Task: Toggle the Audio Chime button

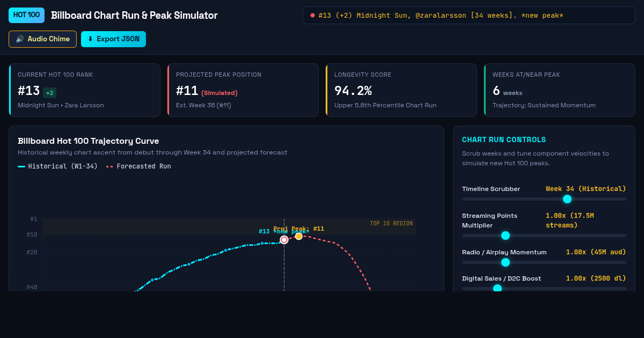Action: coord(42,39)
